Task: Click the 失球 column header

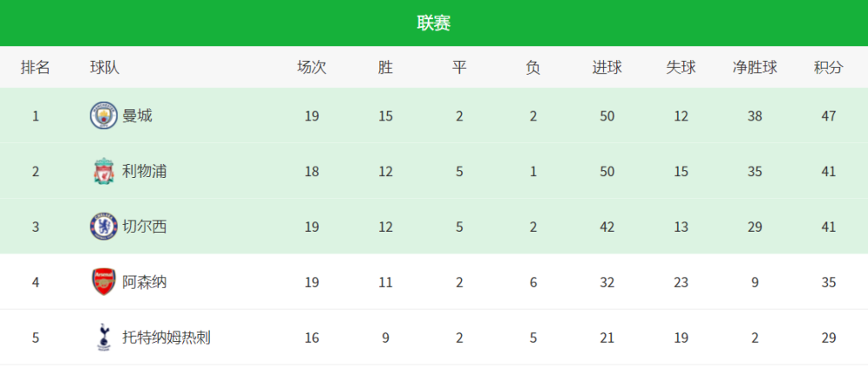Action: pyautogui.click(x=681, y=68)
